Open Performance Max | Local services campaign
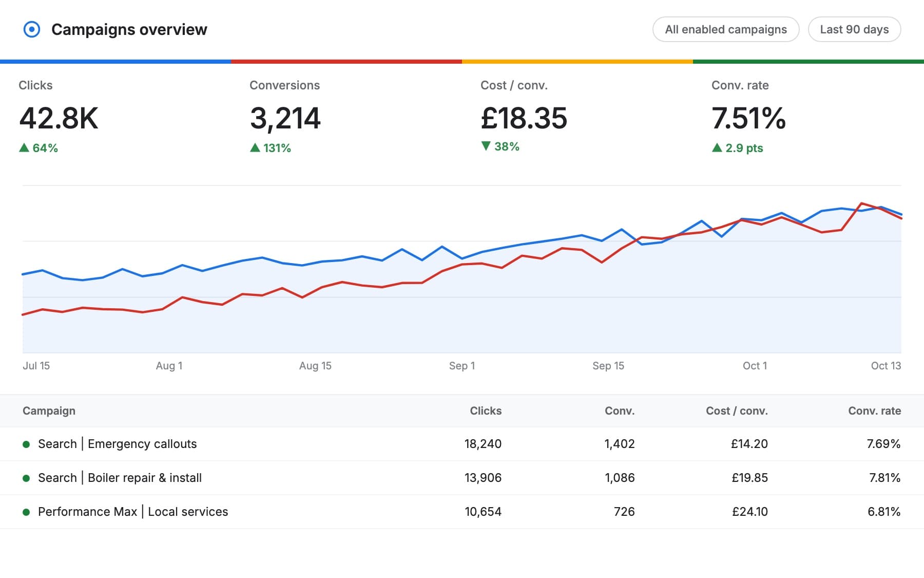The image size is (924, 578). click(x=133, y=512)
